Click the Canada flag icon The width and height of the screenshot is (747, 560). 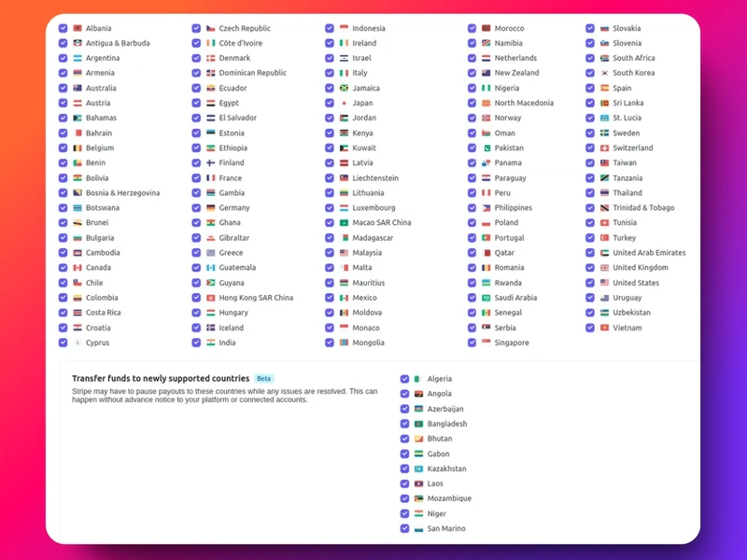pyautogui.click(x=78, y=268)
